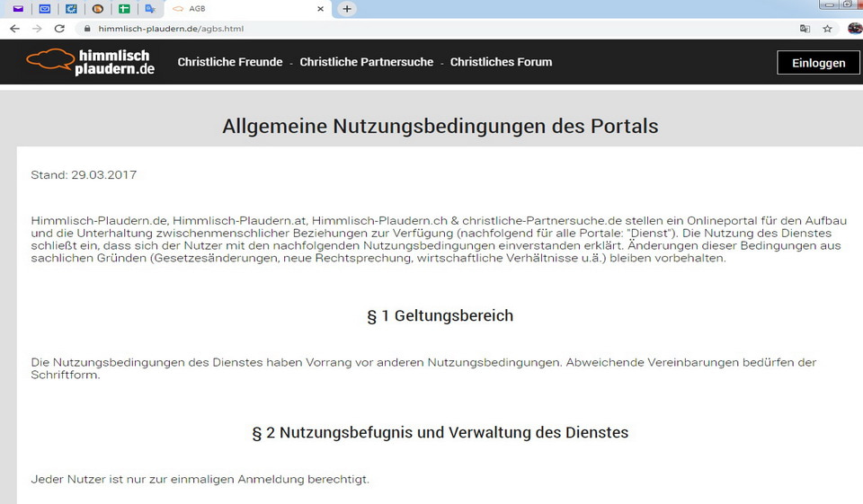Click the Einloggen button
Screen dimensions: 863x504
click(818, 63)
